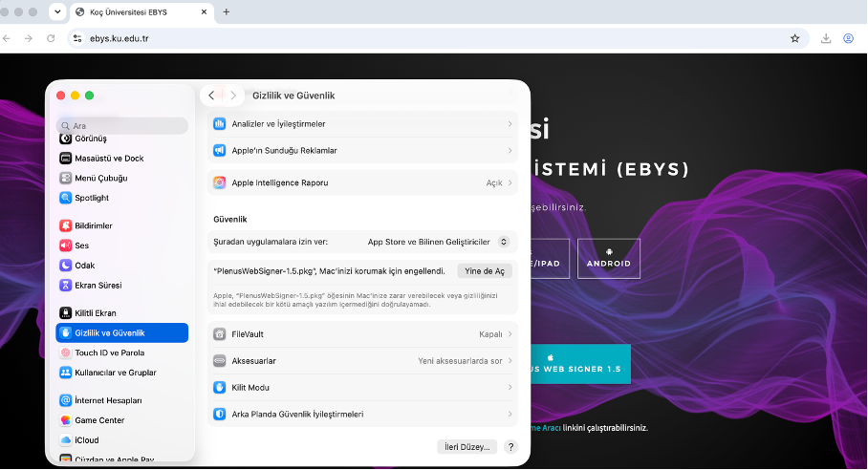Screen dimensions: 868x470
Task: Open İnternet Hesapları settings
Action: coord(121,400)
